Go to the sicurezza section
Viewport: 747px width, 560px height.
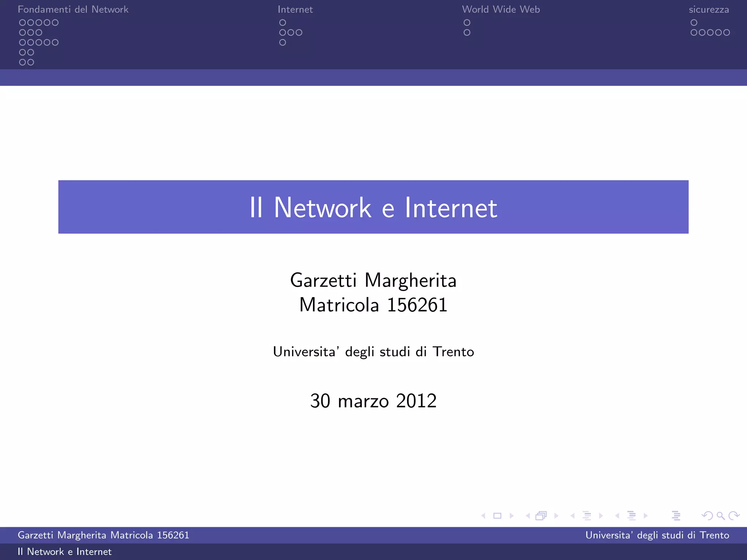[709, 9]
